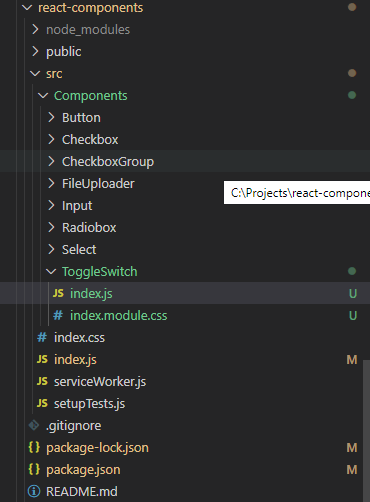
Task: Collapse the react-components root folder chevron
Action: tap(27, 8)
